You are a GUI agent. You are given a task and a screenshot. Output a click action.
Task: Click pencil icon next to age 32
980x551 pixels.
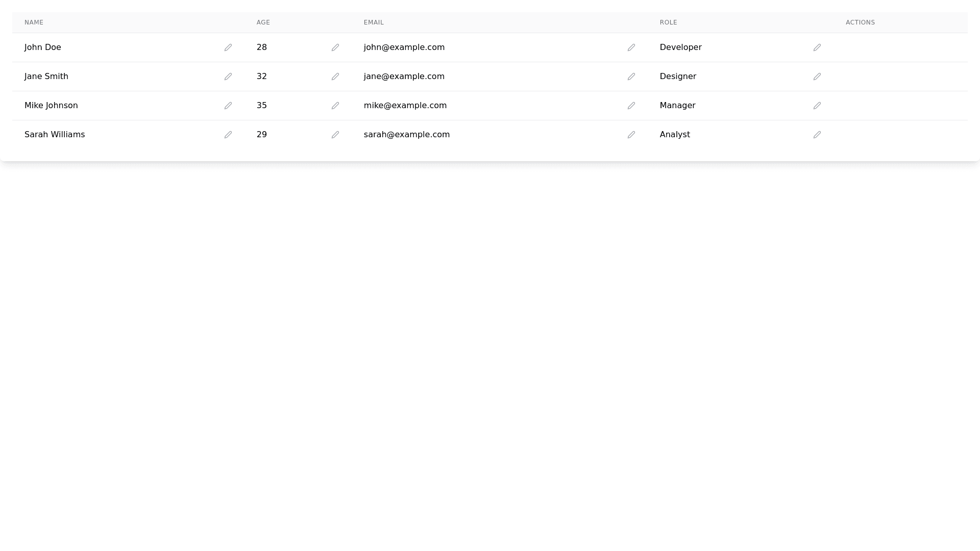coord(335,77)
